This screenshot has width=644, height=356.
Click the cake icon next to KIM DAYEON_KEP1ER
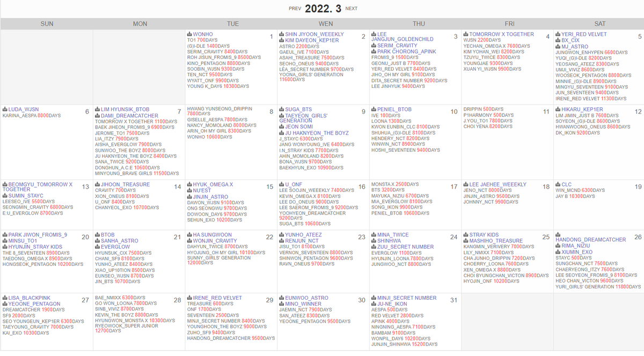tap(282, 40)
